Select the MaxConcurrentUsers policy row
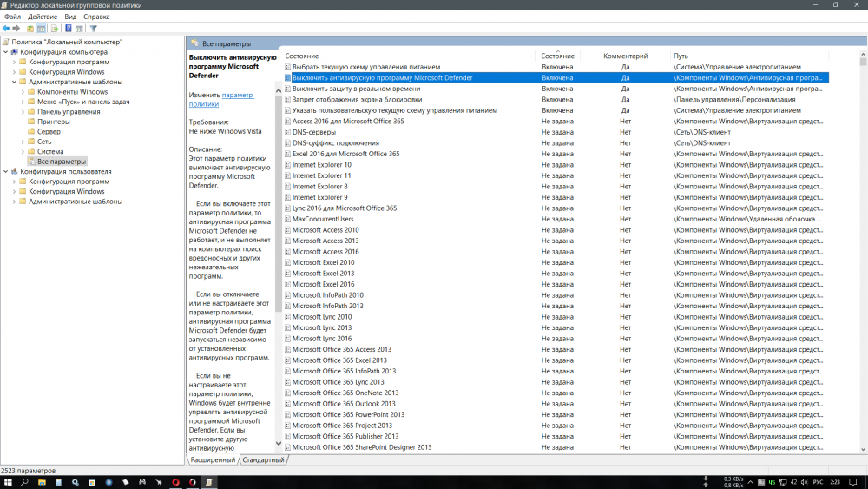 556,219
